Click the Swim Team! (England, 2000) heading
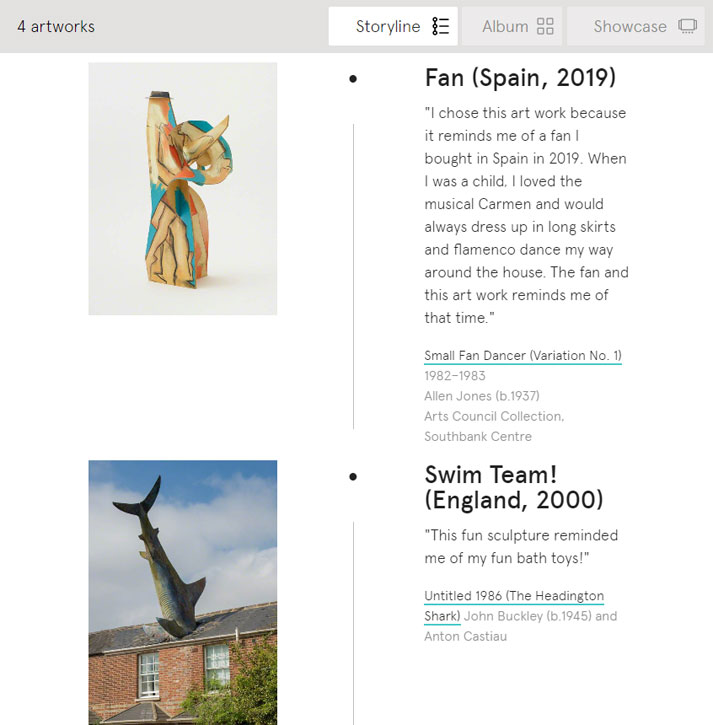Screen dimensions: 713x725 pyautogui.click(x=514, y=487)
